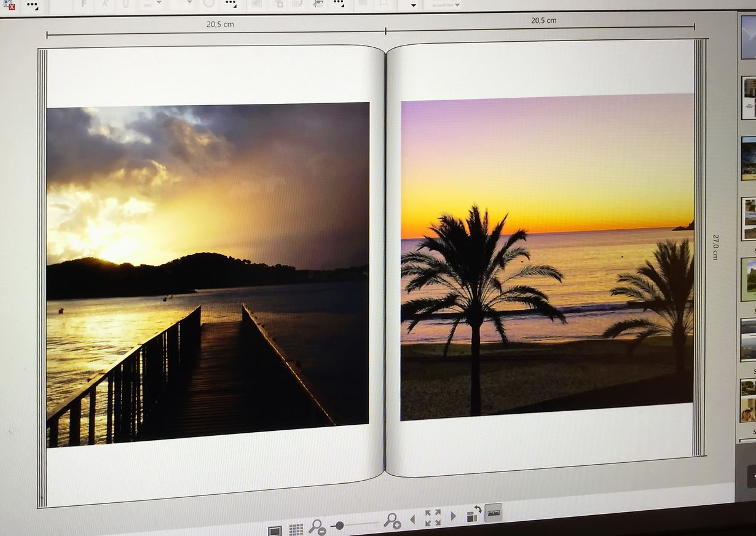
Task: Click the swap layout rotate icon
Action: click(474, 514)
